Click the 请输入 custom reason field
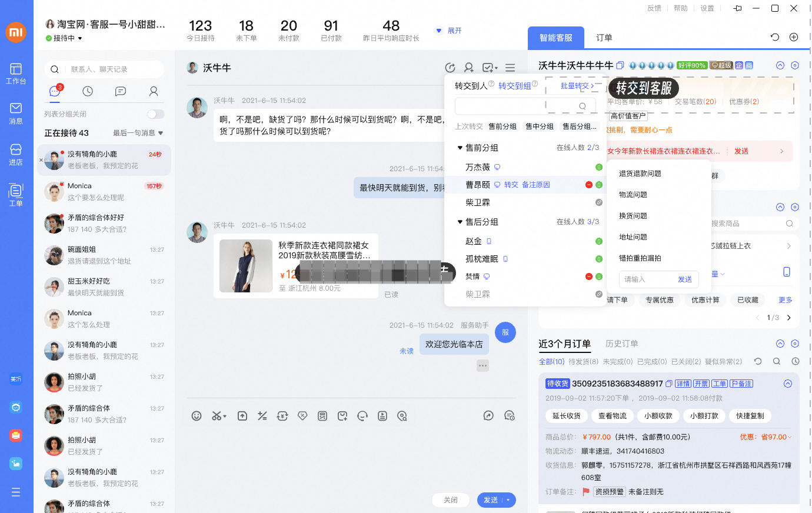The width and height of the screenshot is (812, 513). (x=645, y=279)
